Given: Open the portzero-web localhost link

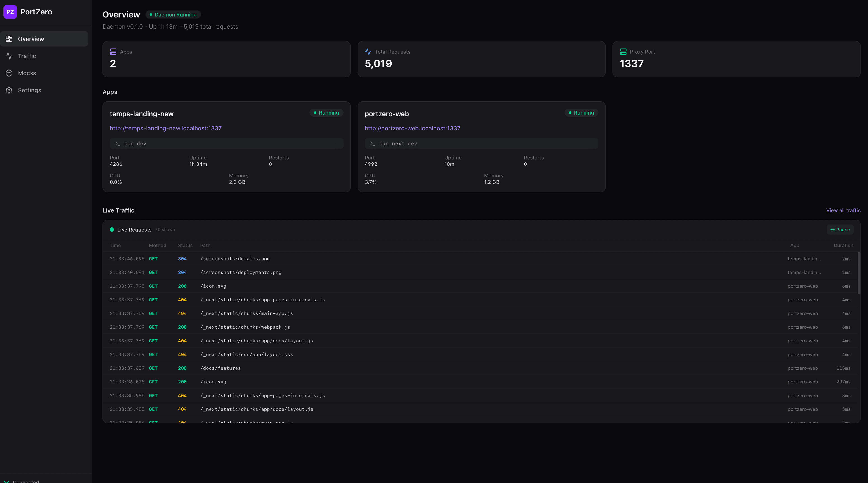Looking at the screenshot, I should (413, 128).
